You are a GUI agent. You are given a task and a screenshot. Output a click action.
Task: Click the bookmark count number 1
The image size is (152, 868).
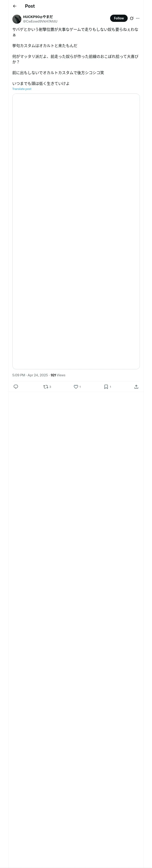110,387
